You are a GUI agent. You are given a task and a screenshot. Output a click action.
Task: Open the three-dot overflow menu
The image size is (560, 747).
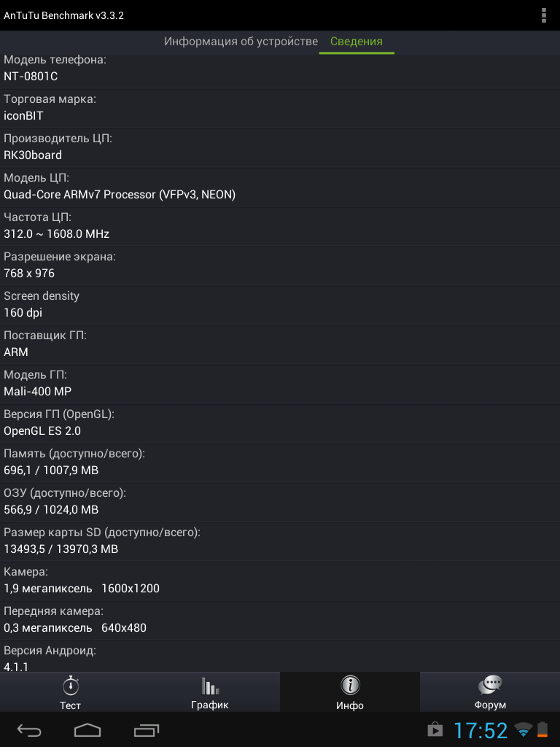[x=543, y=15]
